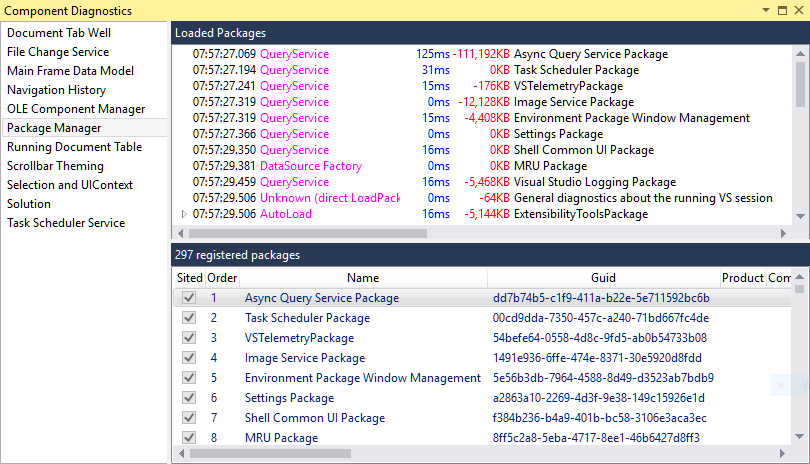Viewport: 810px width, 464px height.
Task: Click the Loaded Packages section header
Action: pyautogui.click(x=490, y=33)
